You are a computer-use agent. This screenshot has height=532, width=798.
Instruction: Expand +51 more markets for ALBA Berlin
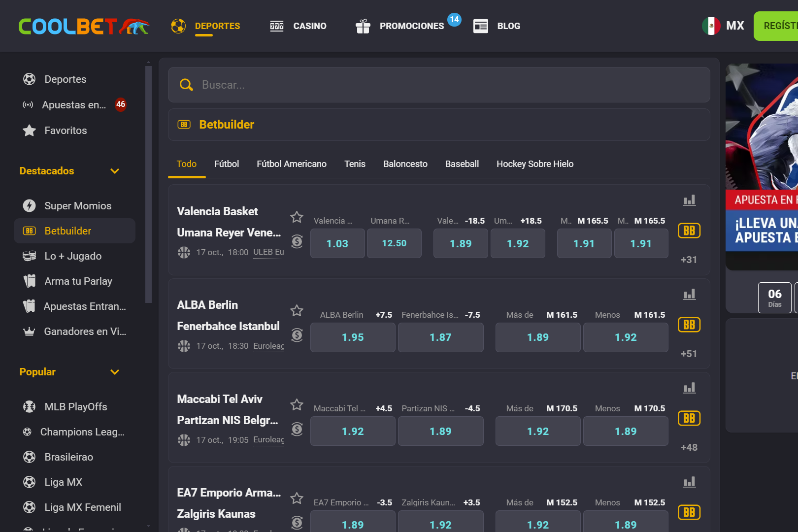(x=689, y=354)
